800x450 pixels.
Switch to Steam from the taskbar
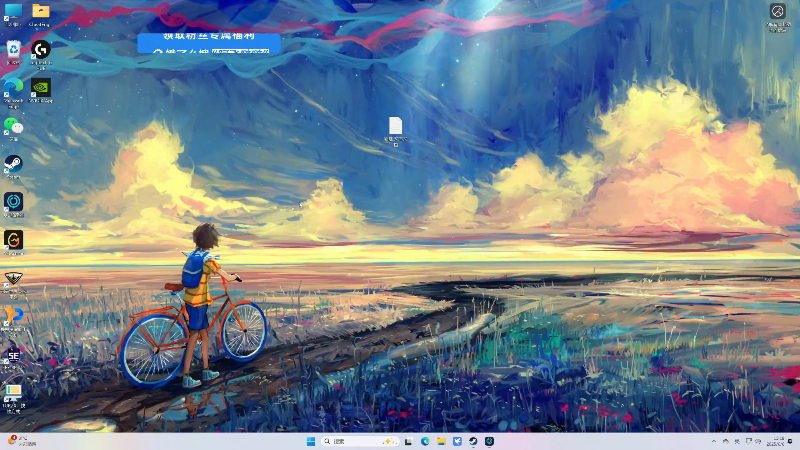(473, 441)
